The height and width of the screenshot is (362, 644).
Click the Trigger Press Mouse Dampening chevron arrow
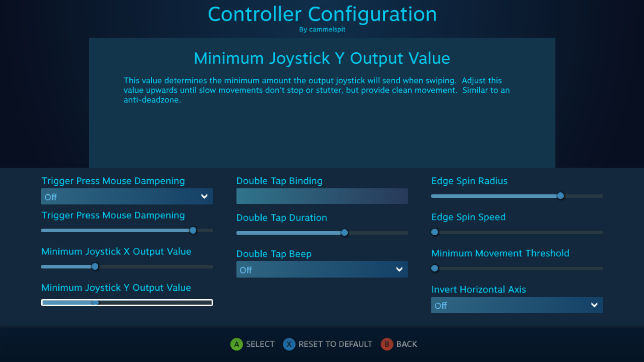(x=204, y=196)
